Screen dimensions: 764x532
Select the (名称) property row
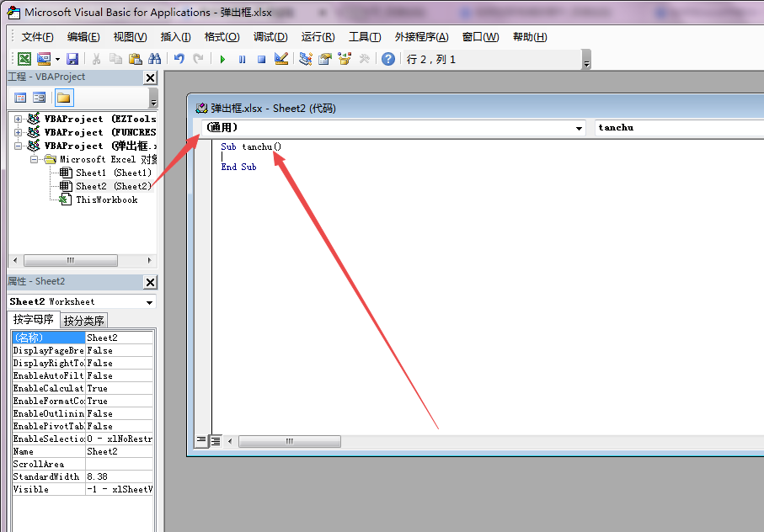(83, 338)
